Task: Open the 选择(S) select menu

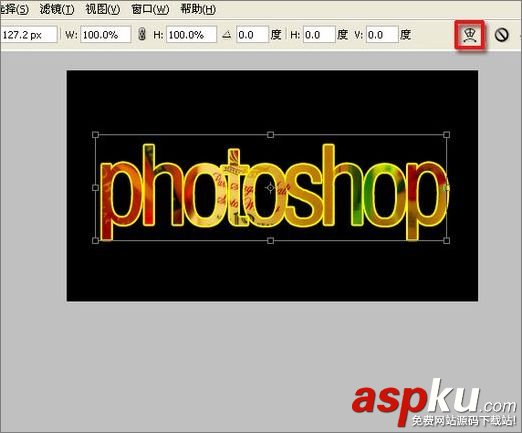Action: coord(14,9)
